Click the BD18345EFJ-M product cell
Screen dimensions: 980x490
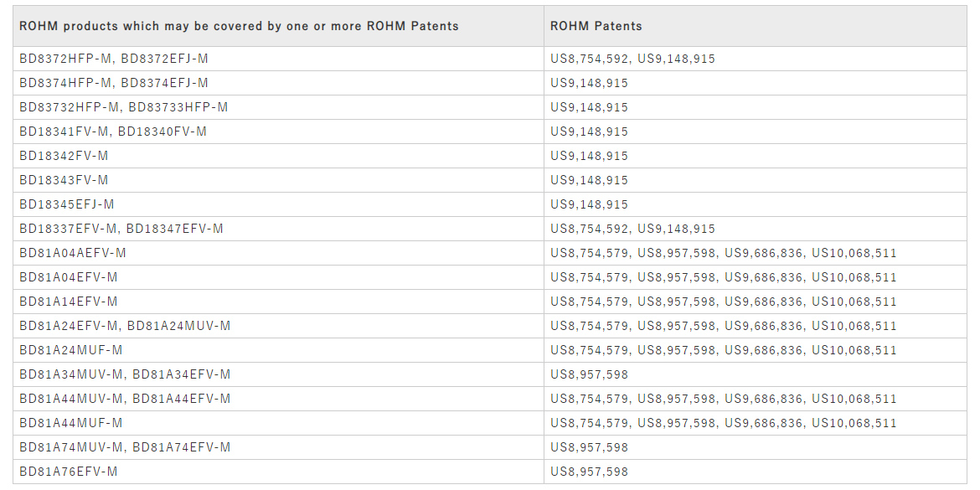278,204
